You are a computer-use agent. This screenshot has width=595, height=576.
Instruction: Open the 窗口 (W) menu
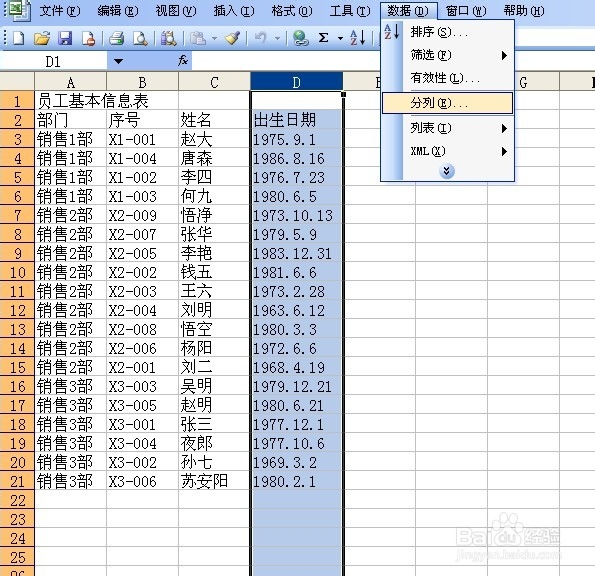click(466, 11)
